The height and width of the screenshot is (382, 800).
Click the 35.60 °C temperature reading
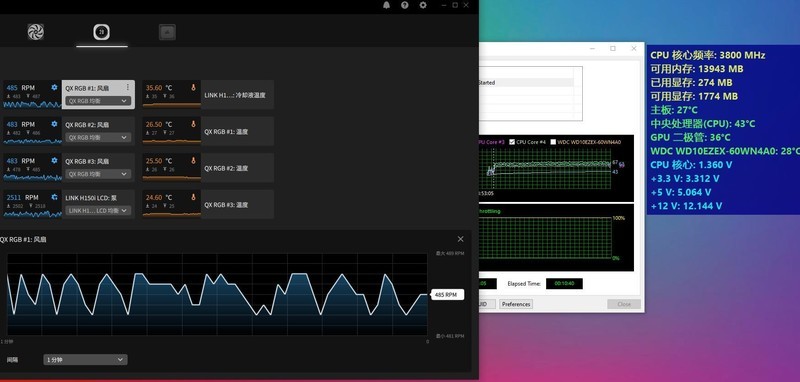[x=159, y=88]
